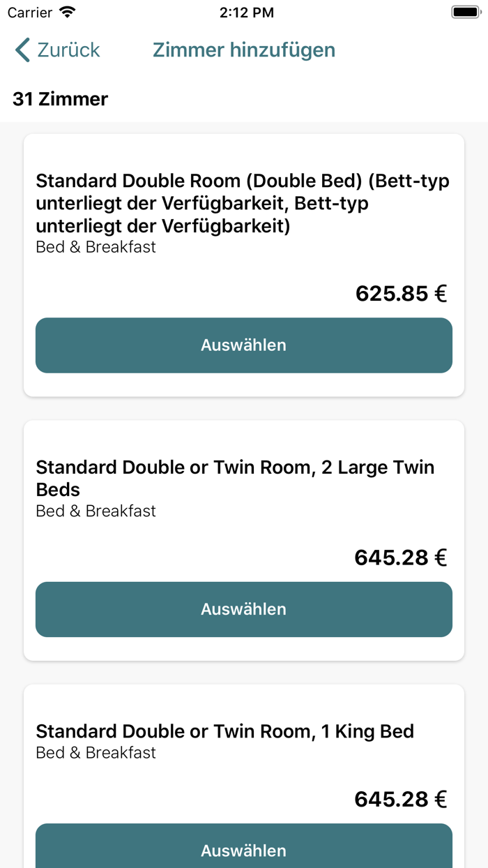Tap Bed & Breakfast under the Double Room
Screen dimensions: 488x868
(x=96, y=246)
